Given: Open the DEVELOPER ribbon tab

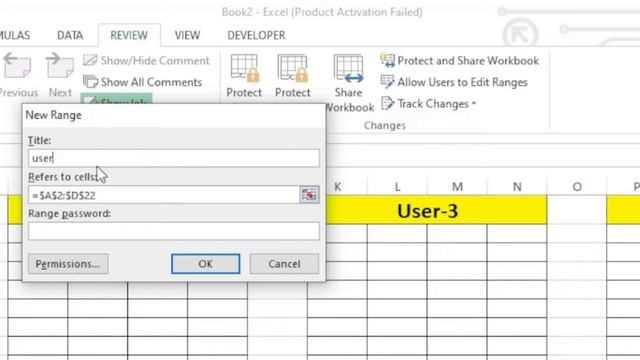Looking at the screenshot, I should coord(256,36).
